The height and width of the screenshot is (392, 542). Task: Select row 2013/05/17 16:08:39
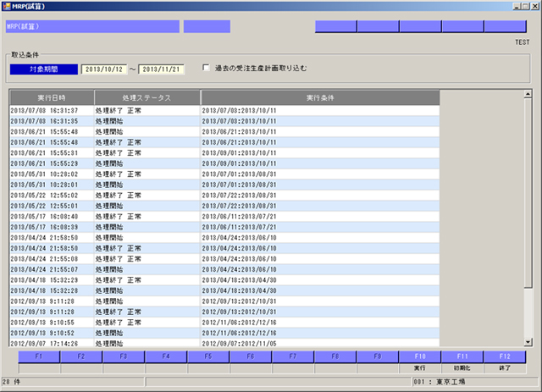point(224,227)
